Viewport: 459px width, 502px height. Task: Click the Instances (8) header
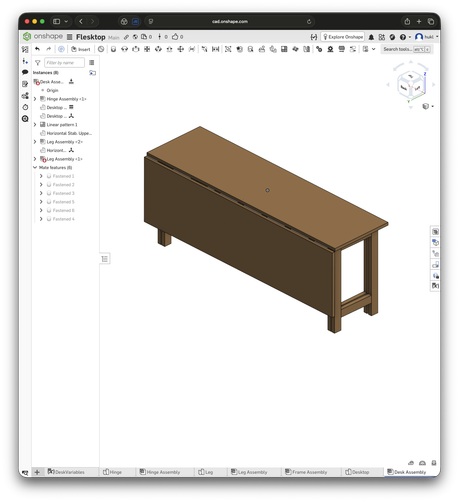(x=46, y=73)
